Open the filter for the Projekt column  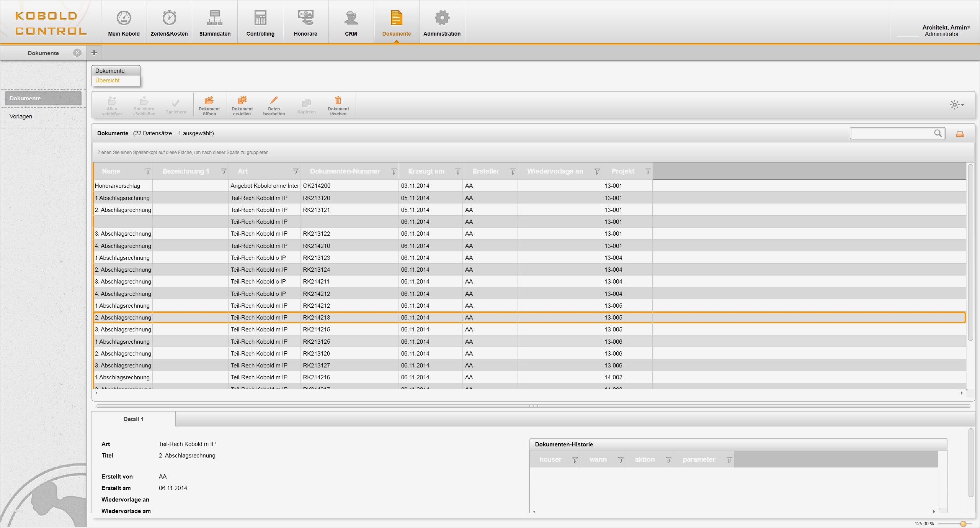[x=647, y=172]
